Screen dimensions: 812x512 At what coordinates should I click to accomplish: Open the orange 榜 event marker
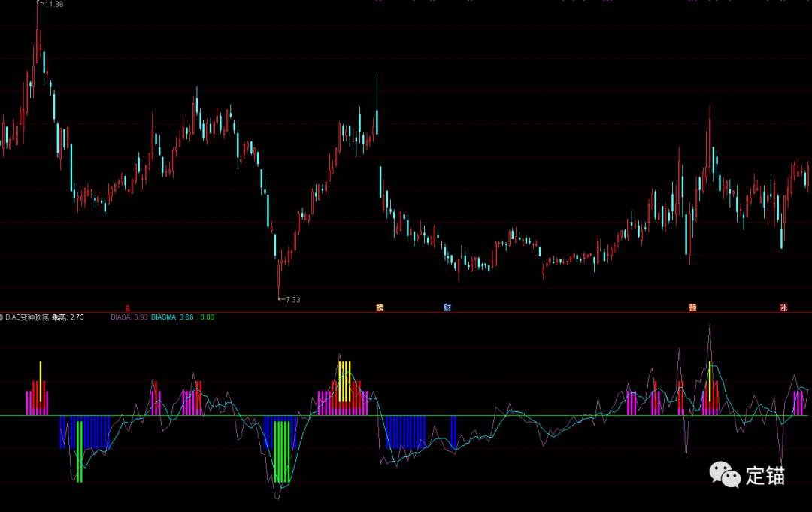point(380,308)
